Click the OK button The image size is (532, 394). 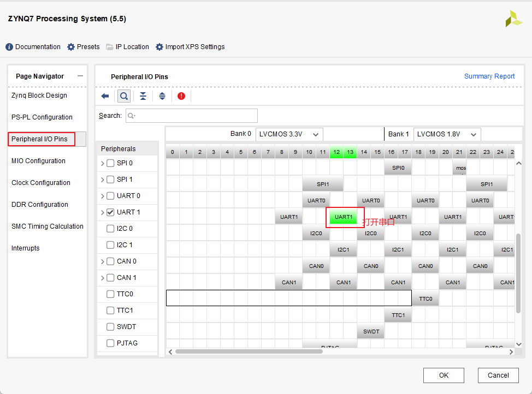pos(444,375)
